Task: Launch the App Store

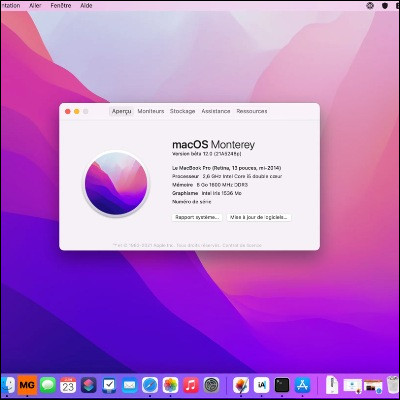Action: click(302, 385)
